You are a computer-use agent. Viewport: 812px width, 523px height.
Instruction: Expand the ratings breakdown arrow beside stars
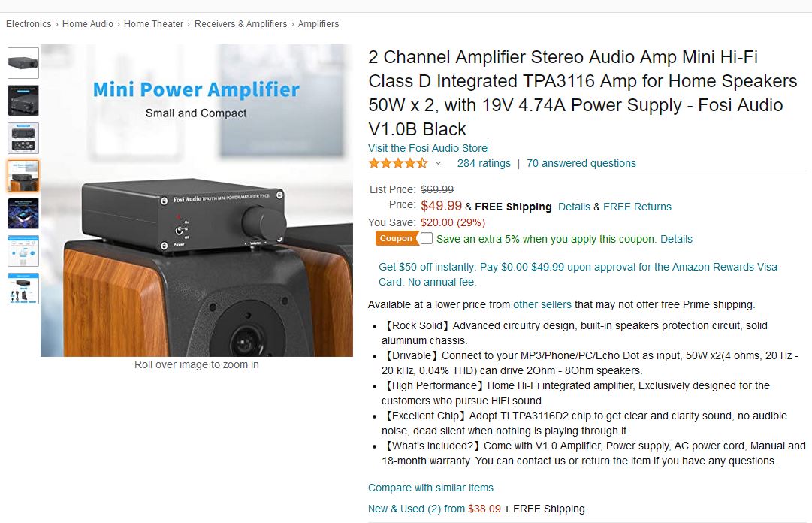pyautogui.click(x=438, y=164)
